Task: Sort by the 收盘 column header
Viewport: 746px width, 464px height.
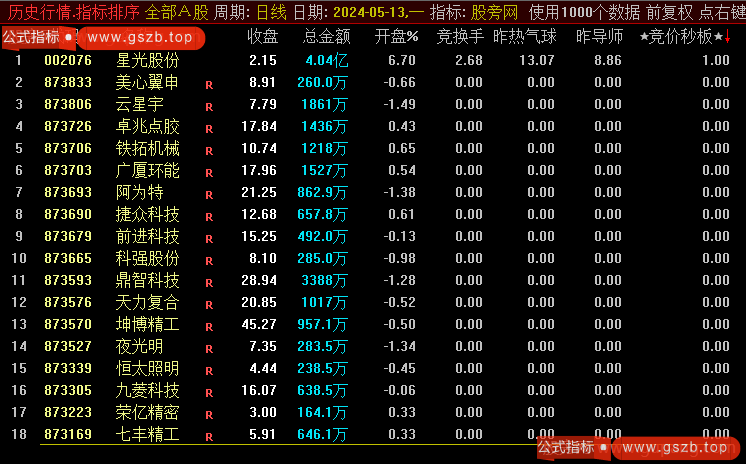Action: coord(262,37)
